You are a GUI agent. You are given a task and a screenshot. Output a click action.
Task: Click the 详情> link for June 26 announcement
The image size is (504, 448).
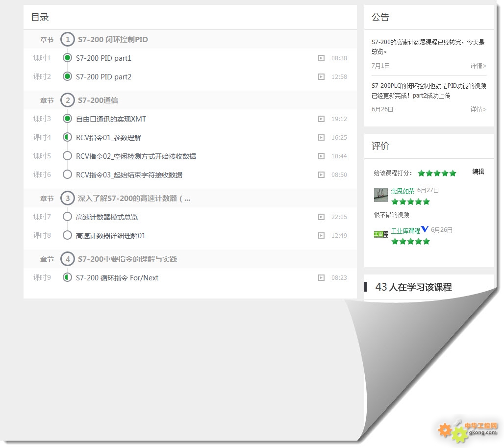pyautogui.click(x=479, y=110)
